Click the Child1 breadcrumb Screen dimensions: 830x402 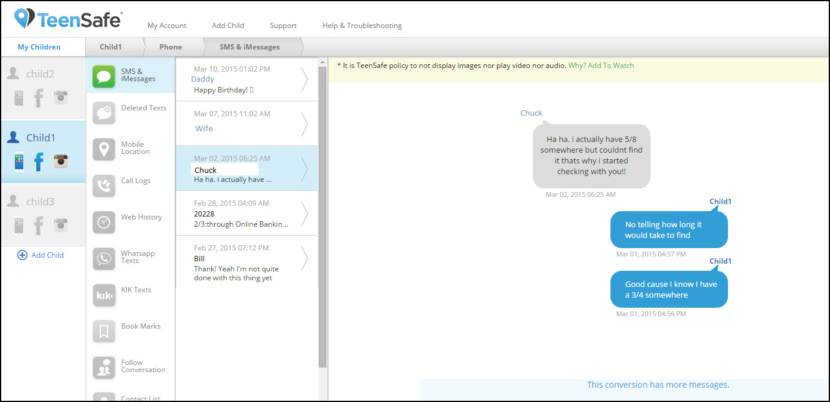point(111,47)
